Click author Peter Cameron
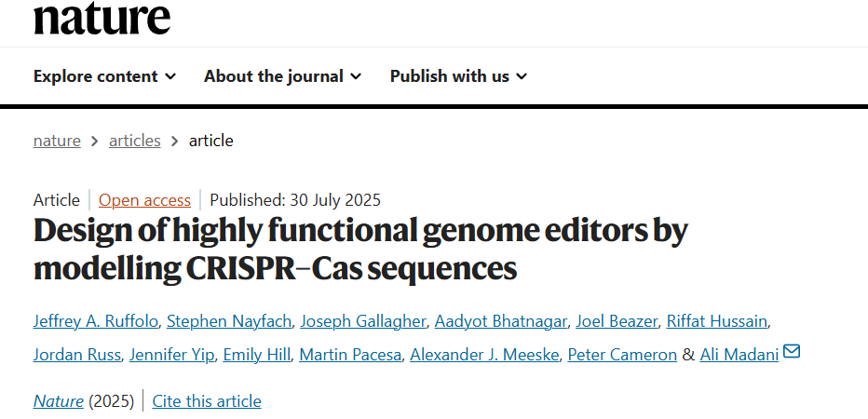 pyautogui.click(x=622, y=355)
